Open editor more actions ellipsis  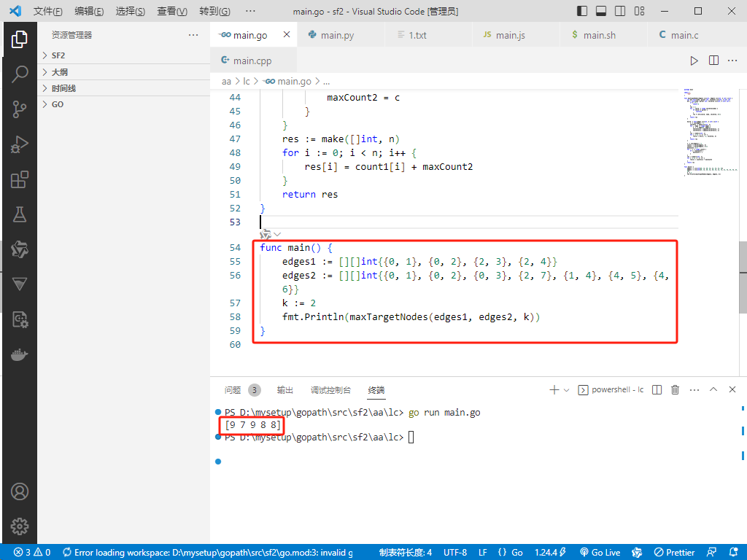(732, 61)
